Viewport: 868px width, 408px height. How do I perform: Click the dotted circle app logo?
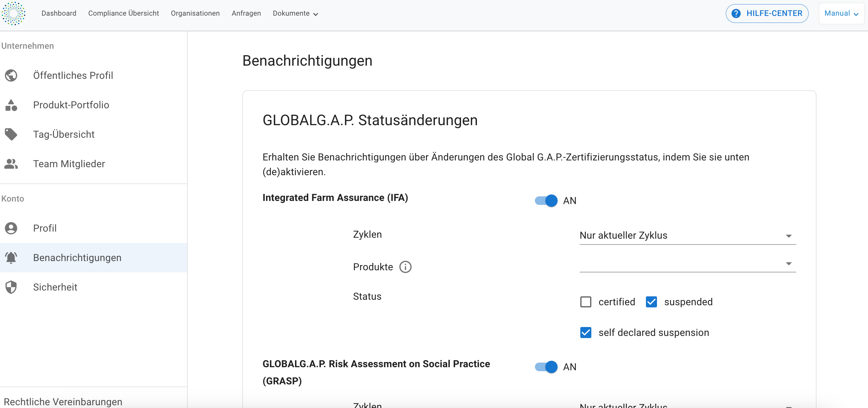pos(13,13)
